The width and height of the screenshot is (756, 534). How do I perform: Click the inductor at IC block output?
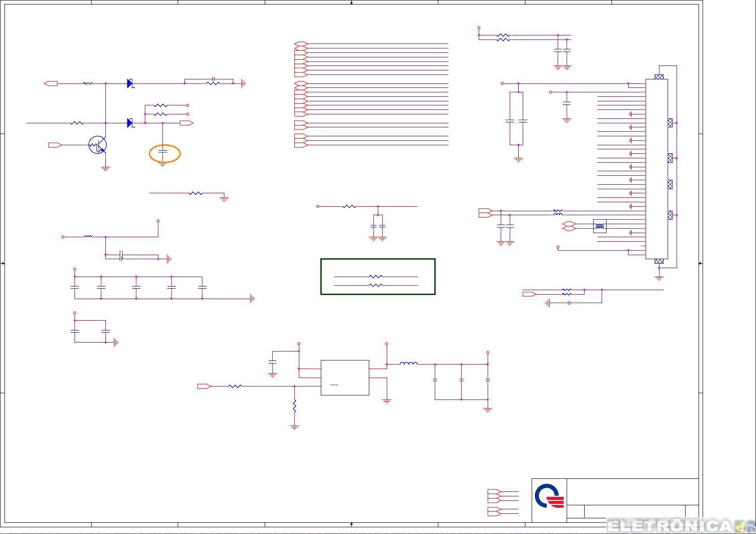pos(408,364)
